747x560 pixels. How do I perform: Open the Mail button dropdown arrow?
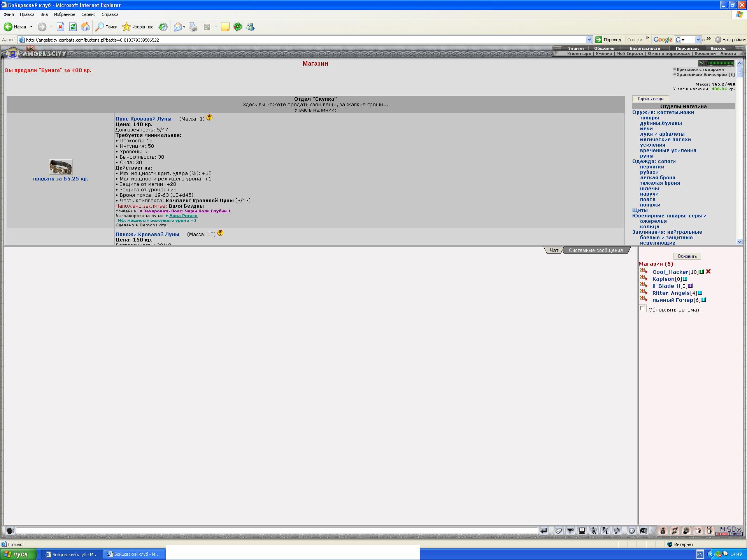coord(184,27)
